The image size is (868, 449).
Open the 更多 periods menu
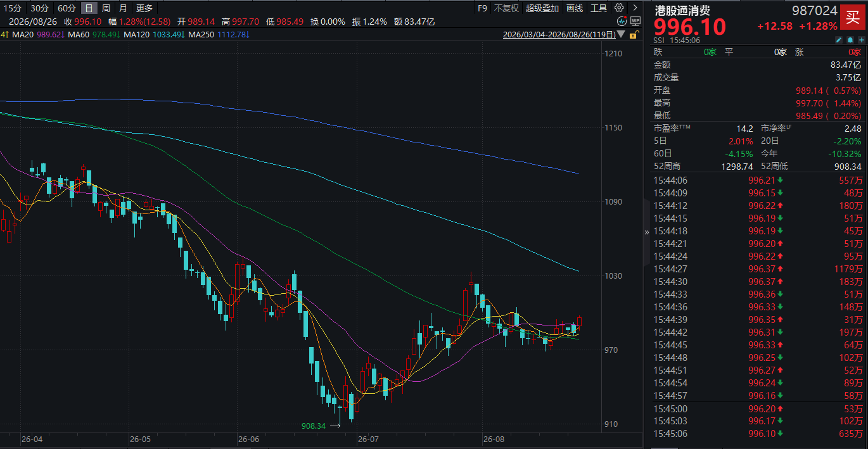pyautogui.click(x=144, y=8)
